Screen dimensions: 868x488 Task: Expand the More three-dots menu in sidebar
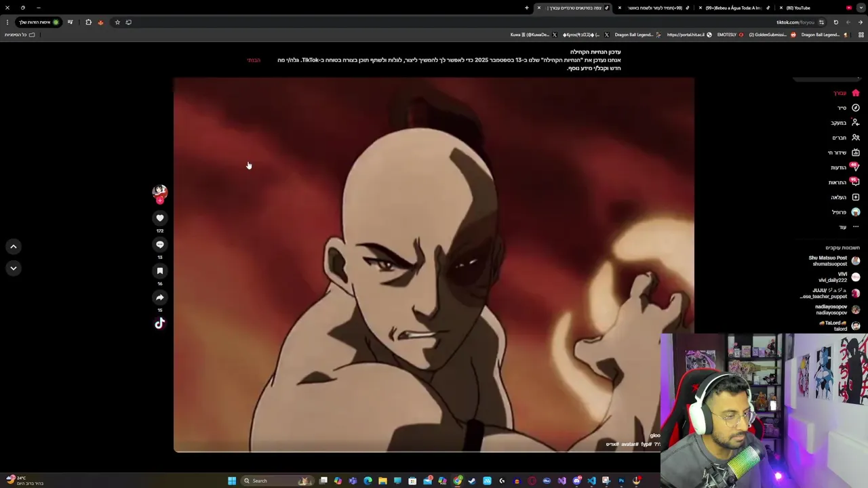click(x=856, y=227)
